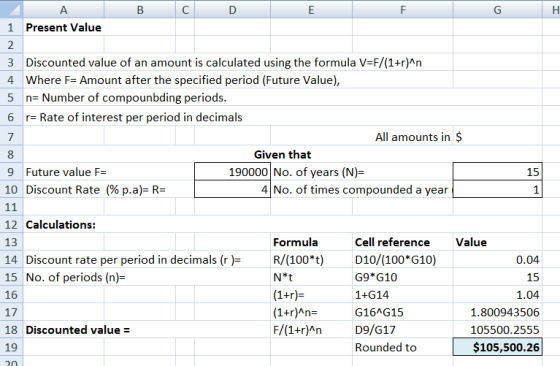Click the value cell 1.04
Image resolution: width=560 pixels, height=366 pixels.
coord(498,295)
